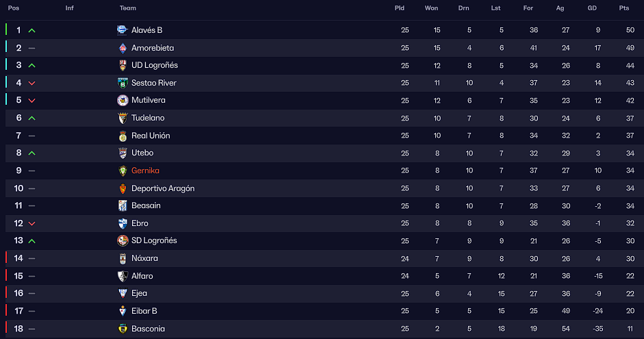Open the UD Logroñés team page
The height and width of the screenshot is (339, 644).
(x=155, y=65)
